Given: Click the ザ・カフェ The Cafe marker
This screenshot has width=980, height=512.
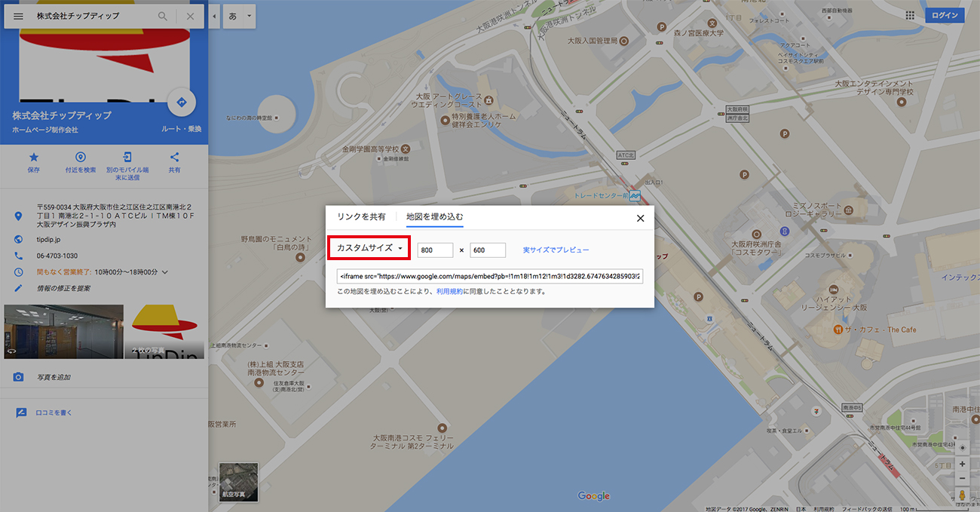Looking at the screenshot, I should [838, 330].
